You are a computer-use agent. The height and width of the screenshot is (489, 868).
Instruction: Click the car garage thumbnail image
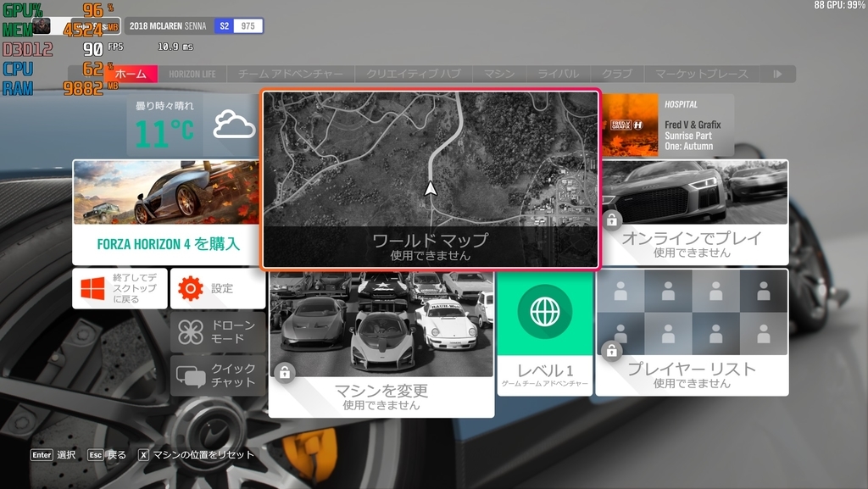[381, 325]
